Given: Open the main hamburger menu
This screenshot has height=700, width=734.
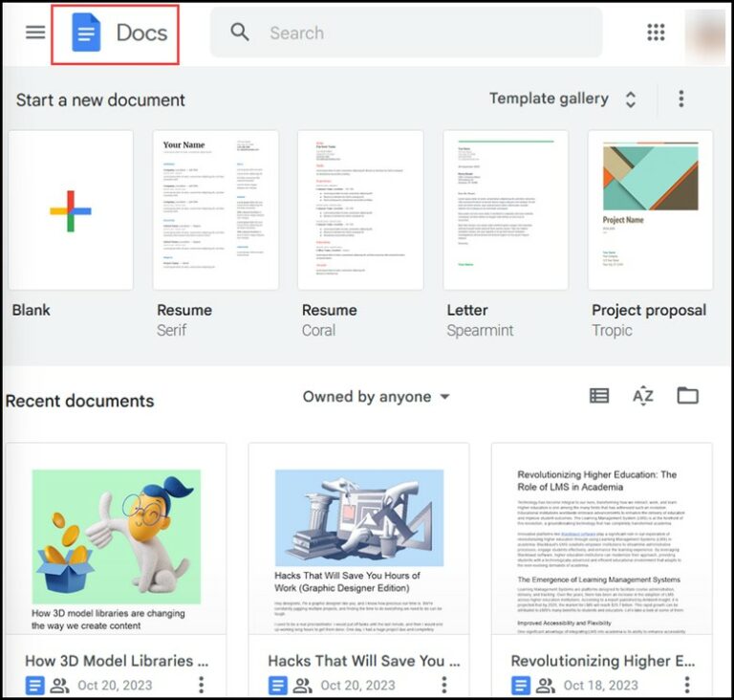Looking at the screenshot, I should (x=35, y=32).
